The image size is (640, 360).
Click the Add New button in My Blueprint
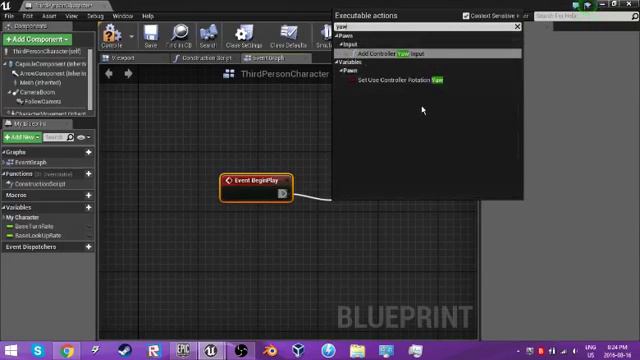coord(22,137)
